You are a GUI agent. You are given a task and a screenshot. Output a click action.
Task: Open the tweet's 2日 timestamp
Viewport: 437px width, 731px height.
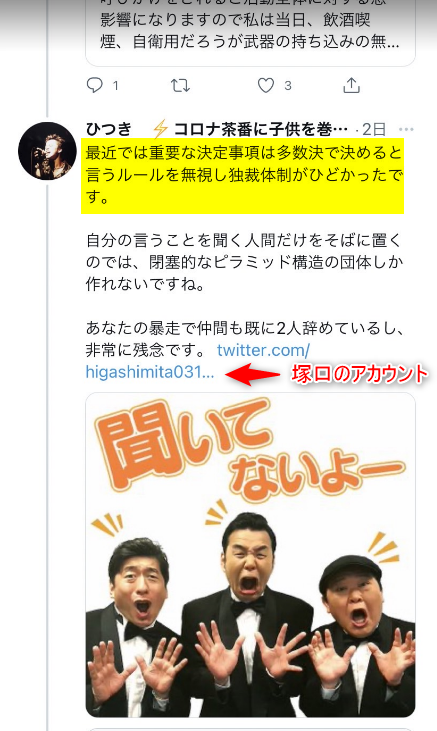(x=374, y=129)
